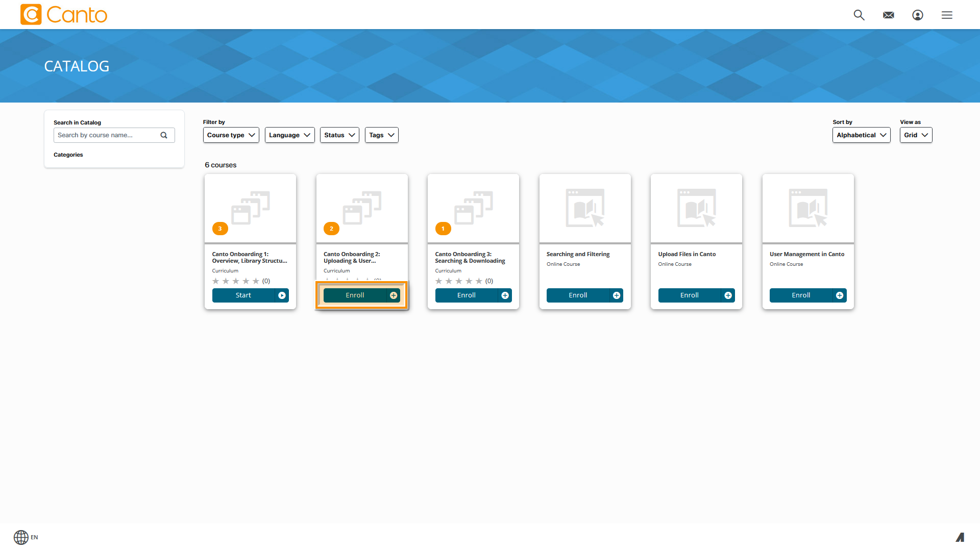Click plus icon for User Management in Canto
This screenshot has width=980, height=551.
click(840, 295)
